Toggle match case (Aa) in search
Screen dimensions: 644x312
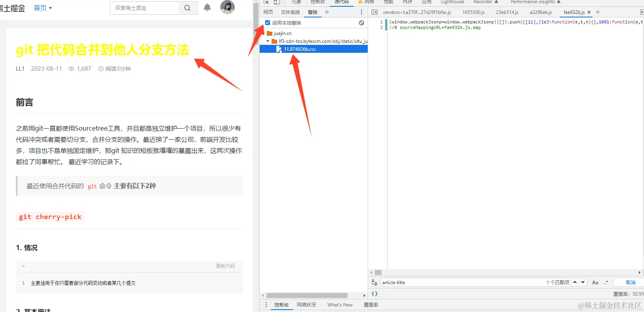point(595,283)
